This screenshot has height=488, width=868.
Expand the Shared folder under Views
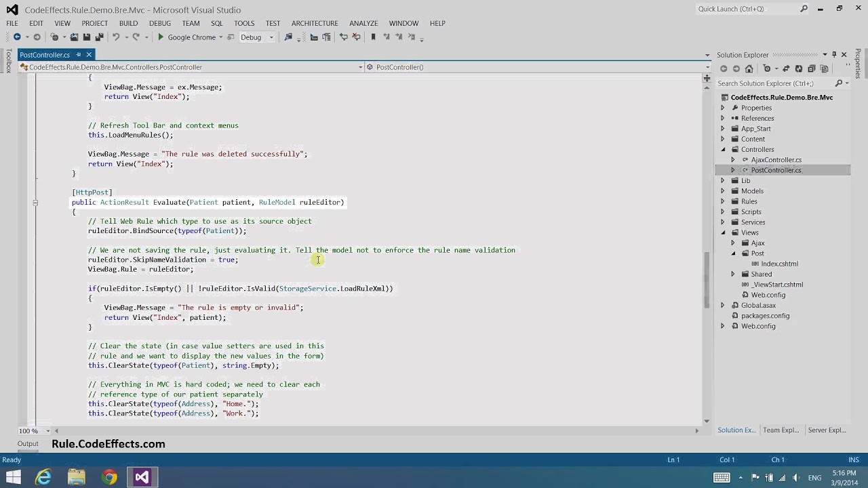[x=732, y=274]
